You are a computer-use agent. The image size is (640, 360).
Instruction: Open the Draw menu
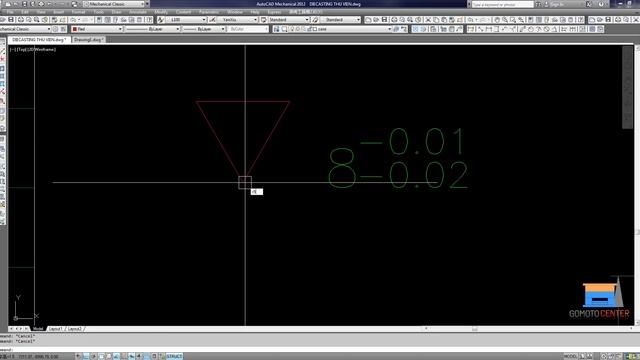(x=117, y=12)
